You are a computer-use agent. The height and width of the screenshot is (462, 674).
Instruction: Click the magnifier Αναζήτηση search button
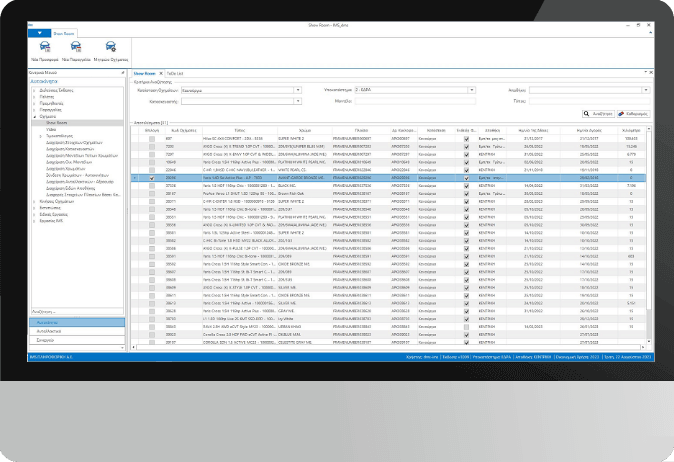coord(598,113)
